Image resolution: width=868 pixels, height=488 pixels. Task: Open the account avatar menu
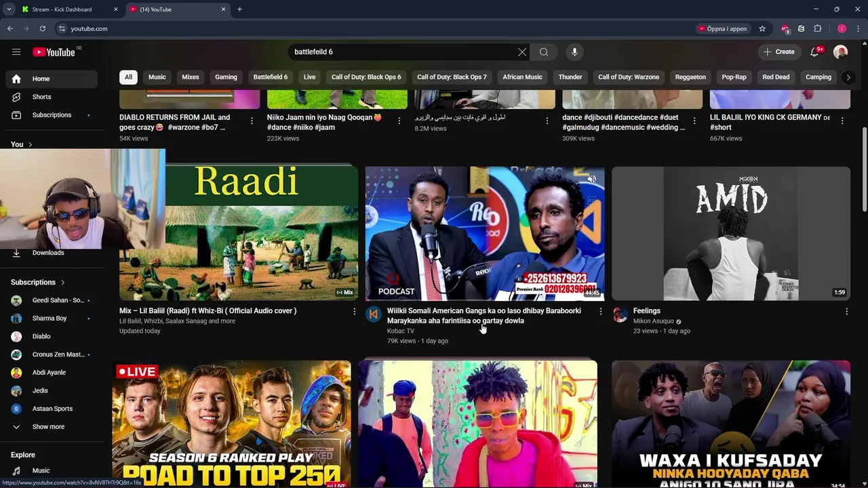pos(841,52)
